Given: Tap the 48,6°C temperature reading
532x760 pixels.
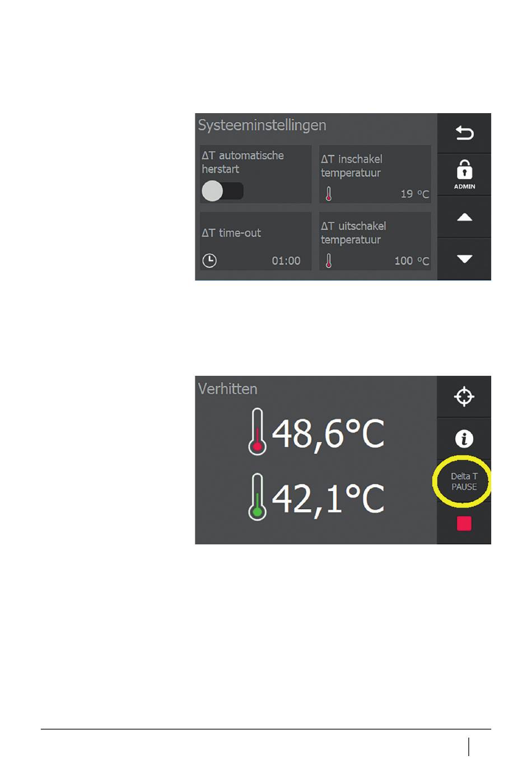Looking at the screenshot, I should [328, 433].
